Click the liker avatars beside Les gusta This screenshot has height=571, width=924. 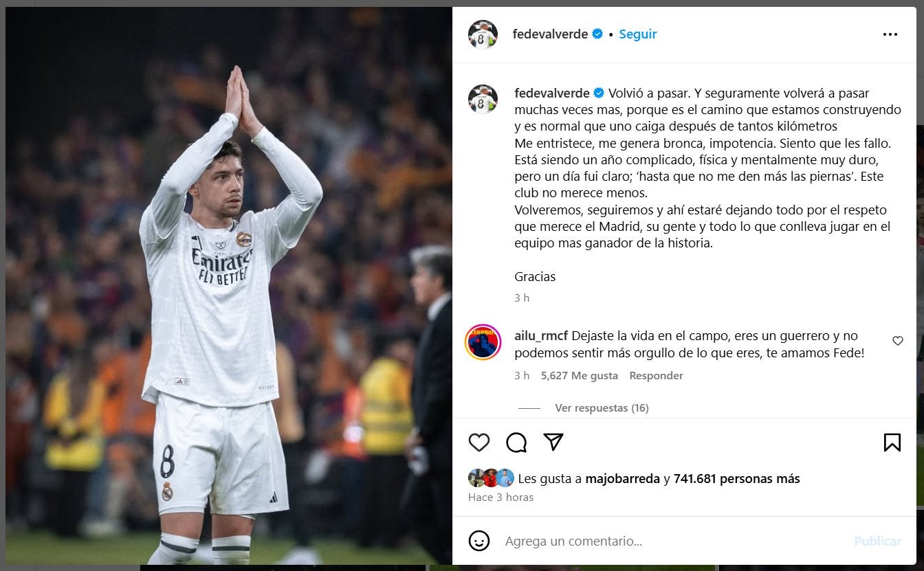491,478
